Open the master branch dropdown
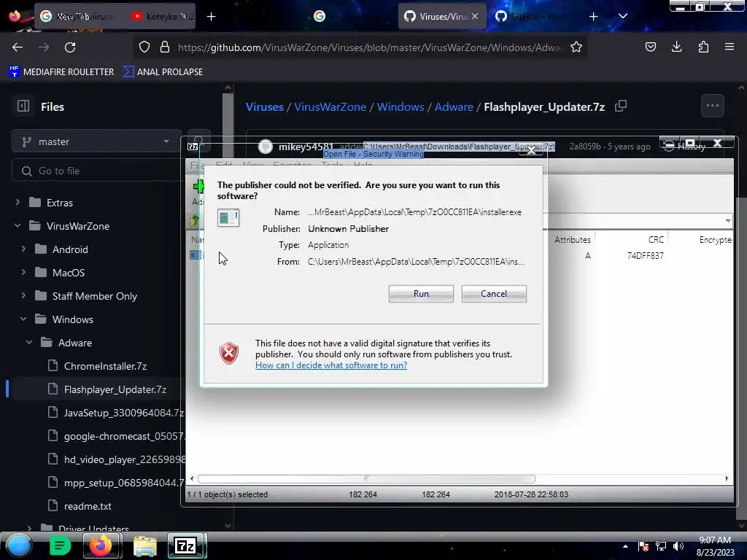Viewport: 747px width, 560px height. pyautogui.click(x=96, y=141)
